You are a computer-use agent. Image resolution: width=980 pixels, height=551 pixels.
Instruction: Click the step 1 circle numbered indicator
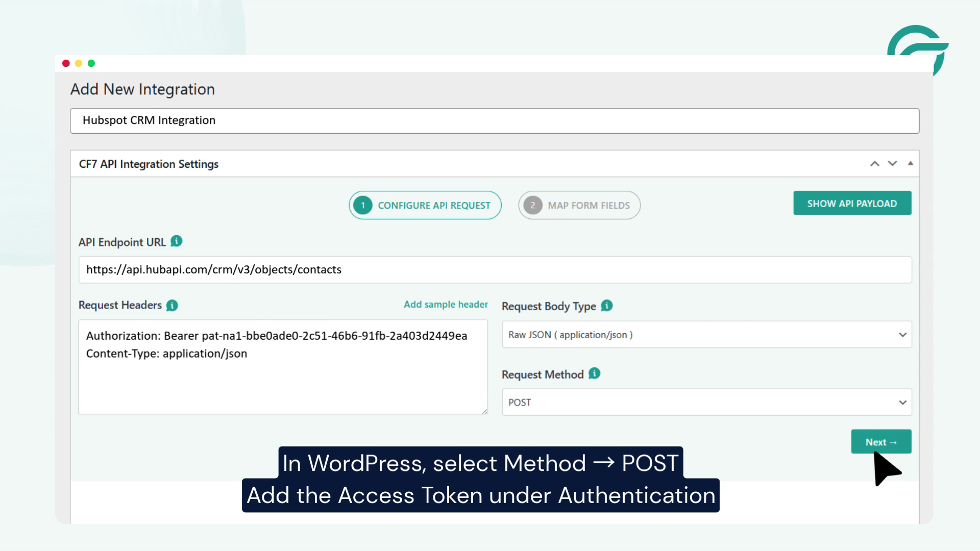click(x=362, y=205)
